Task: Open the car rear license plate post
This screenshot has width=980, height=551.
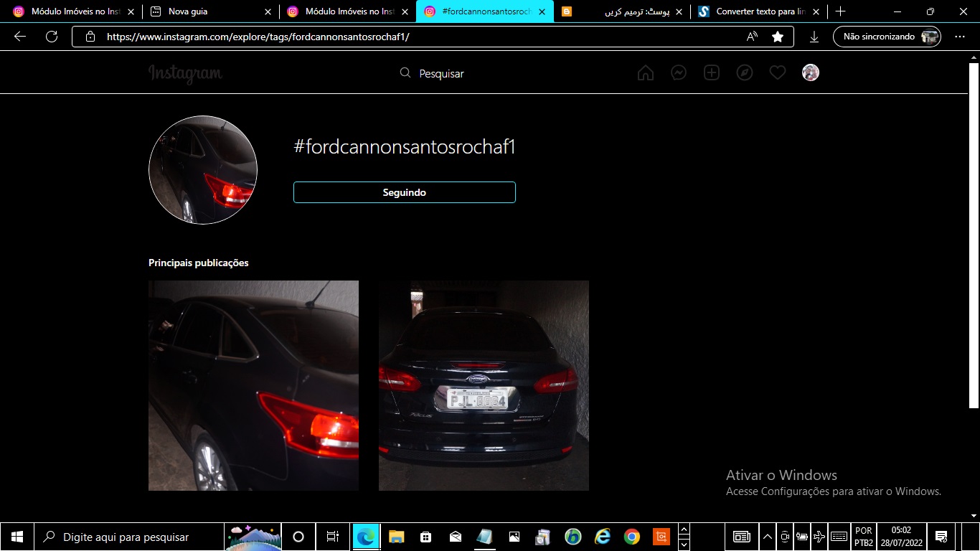Action: 484,385
